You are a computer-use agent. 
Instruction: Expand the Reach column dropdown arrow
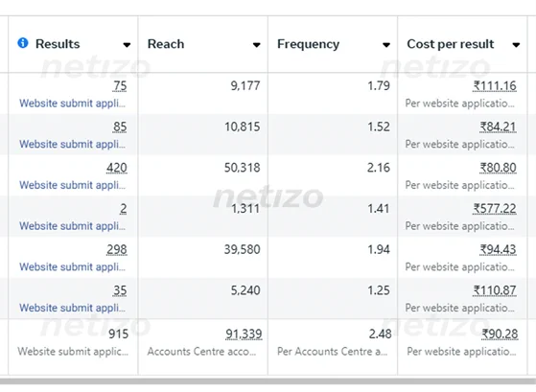click(x=256, y=45)
